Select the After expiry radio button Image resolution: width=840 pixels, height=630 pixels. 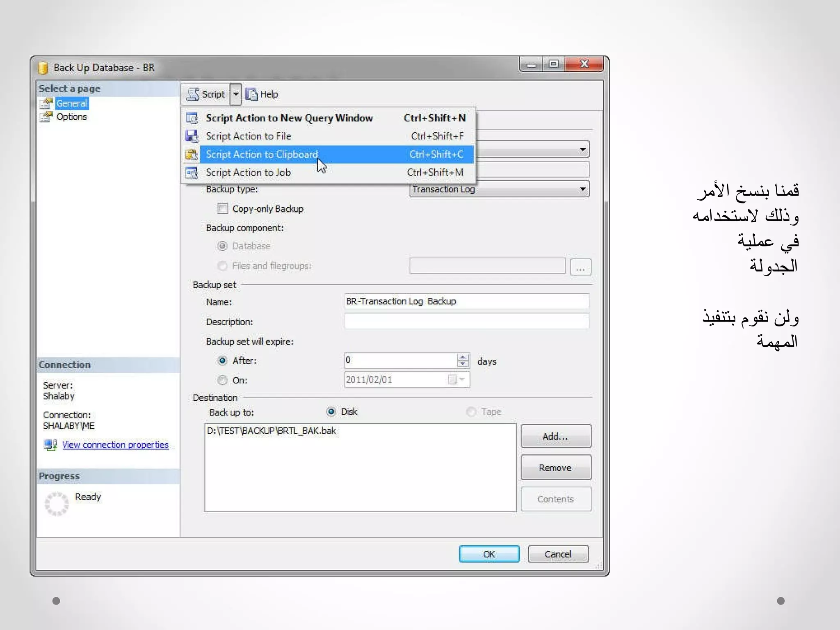(222, 361)
